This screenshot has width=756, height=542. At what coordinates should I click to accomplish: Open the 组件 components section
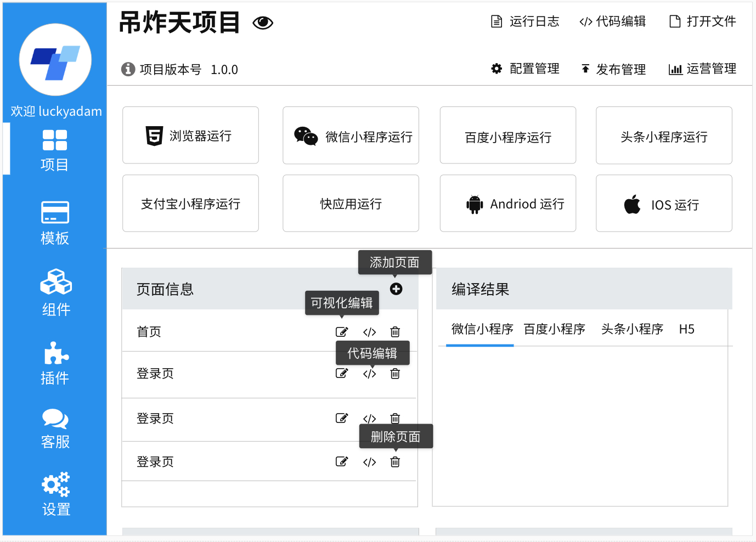pos(56,293)
